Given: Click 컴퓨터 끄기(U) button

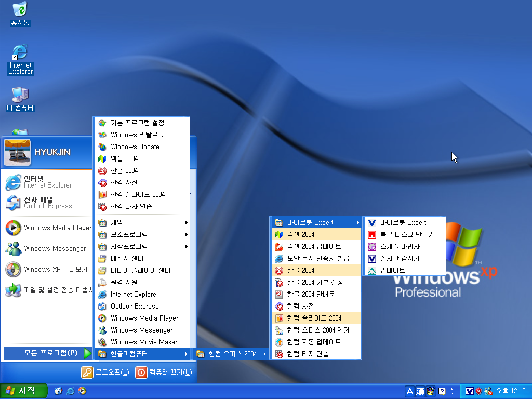Looking at the screenshot, I should pos(164,372).
